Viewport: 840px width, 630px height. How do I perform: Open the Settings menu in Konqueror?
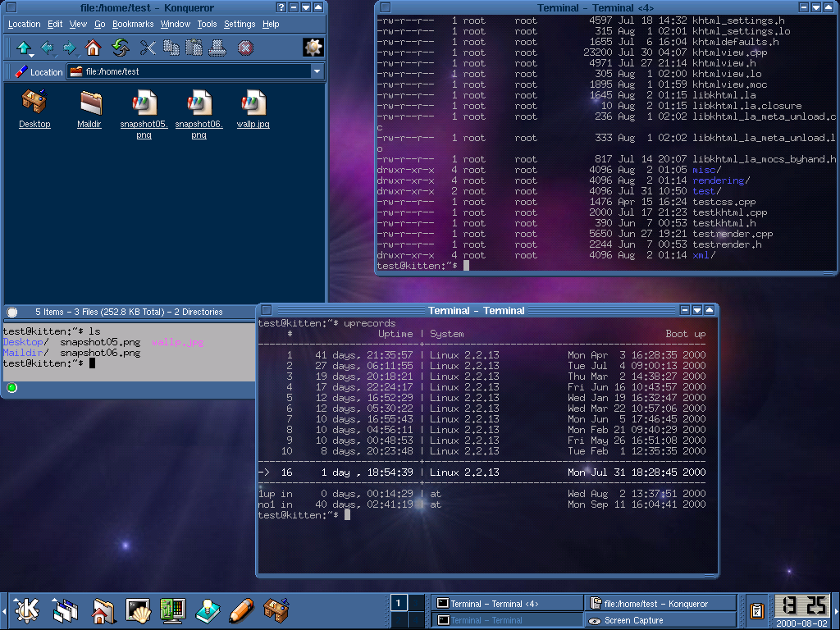[240, 24]
